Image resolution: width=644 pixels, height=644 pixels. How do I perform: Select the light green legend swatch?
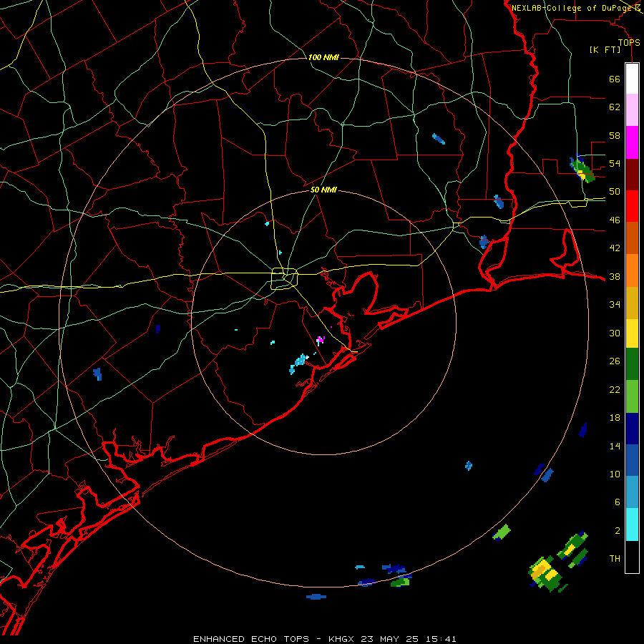pos(632,396)
